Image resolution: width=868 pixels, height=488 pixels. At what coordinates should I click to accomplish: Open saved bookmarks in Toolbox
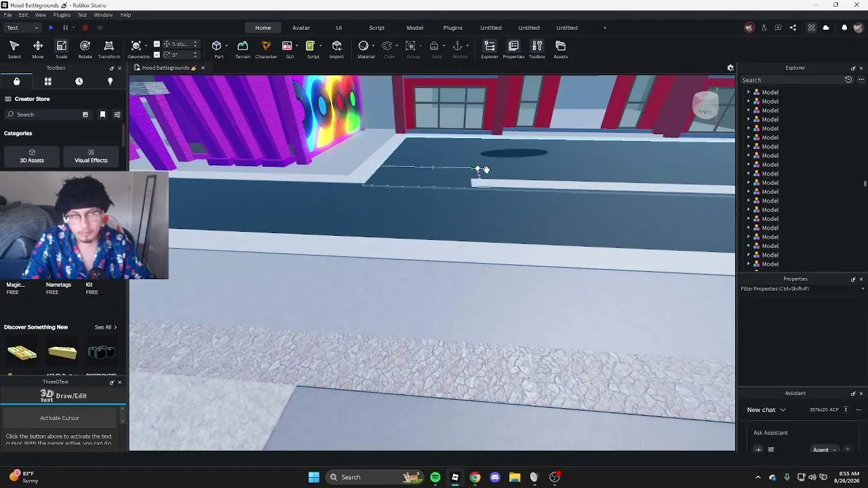pyautogui.click(x=102, y=115)
